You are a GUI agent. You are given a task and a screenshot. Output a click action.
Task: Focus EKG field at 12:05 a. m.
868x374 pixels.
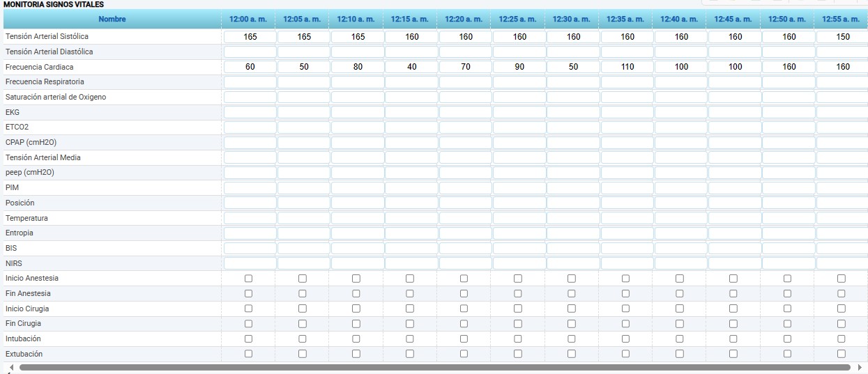pos(304,112)
